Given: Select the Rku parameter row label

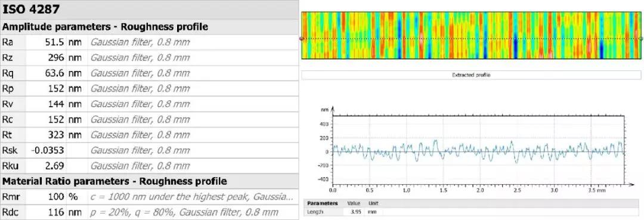Looking at the screenshot, I should [10, 166].
